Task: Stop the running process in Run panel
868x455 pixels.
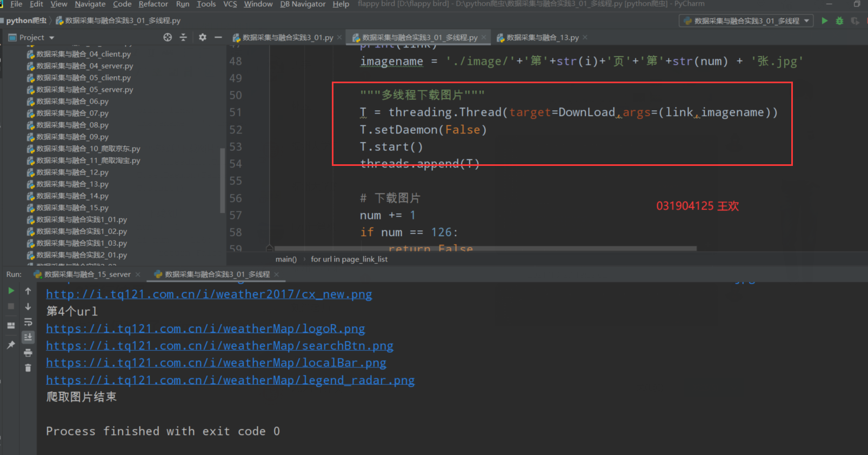Action: [11, 306]
